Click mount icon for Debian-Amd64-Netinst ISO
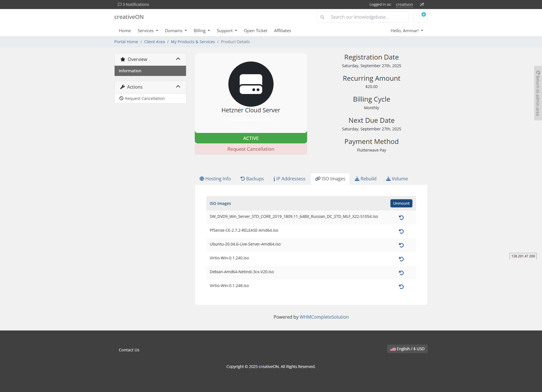Image resolution: width=542 pixels, height=392 pixels. (x=401, y=273)
